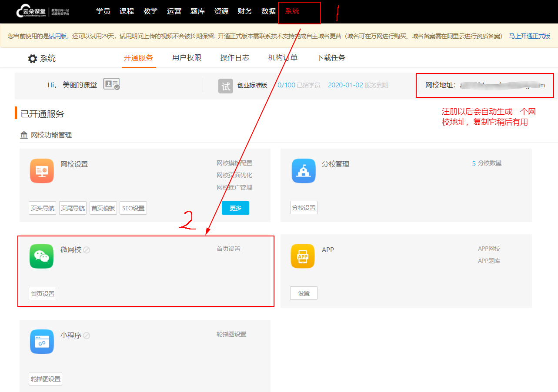Screen dimensions: 558x392
Task: Click 网校模板配置 link
Action: (x=234, y=163)
